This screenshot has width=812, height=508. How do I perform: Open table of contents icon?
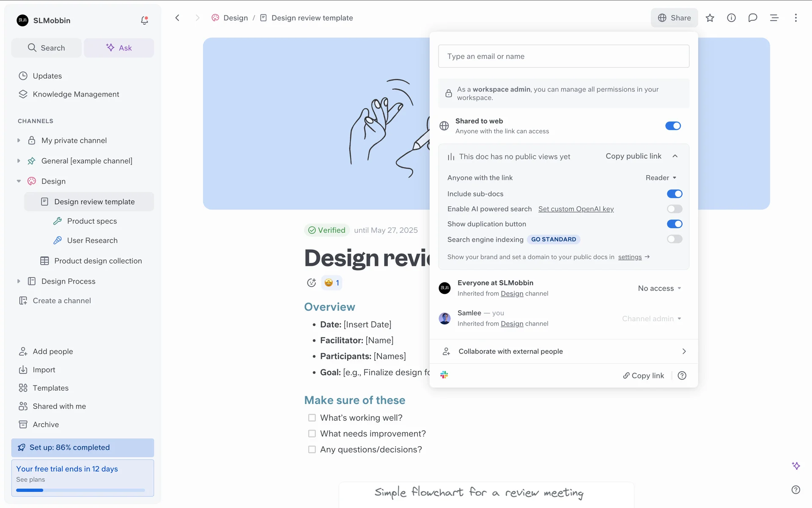[x=774, y=18]
